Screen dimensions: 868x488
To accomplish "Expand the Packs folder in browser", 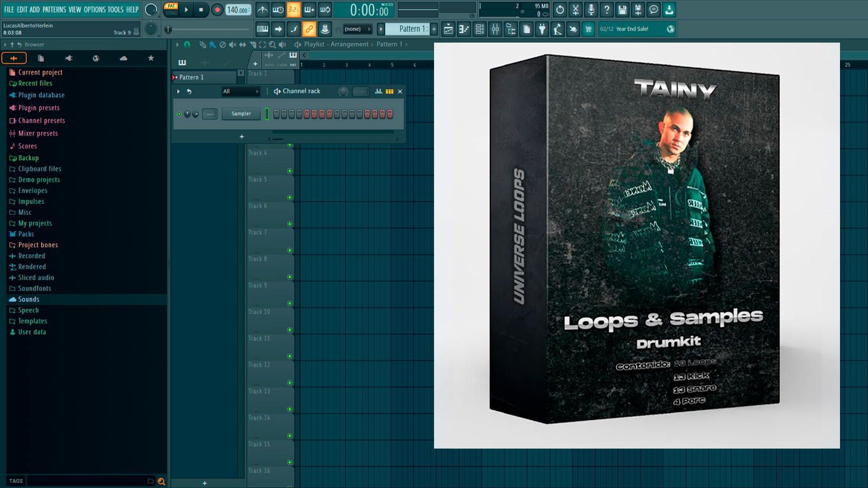I will 26,234.
